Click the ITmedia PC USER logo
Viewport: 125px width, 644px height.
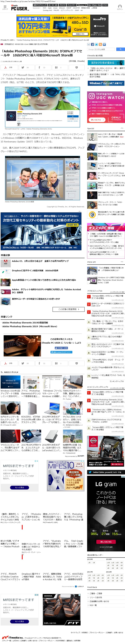pos(20,8)
